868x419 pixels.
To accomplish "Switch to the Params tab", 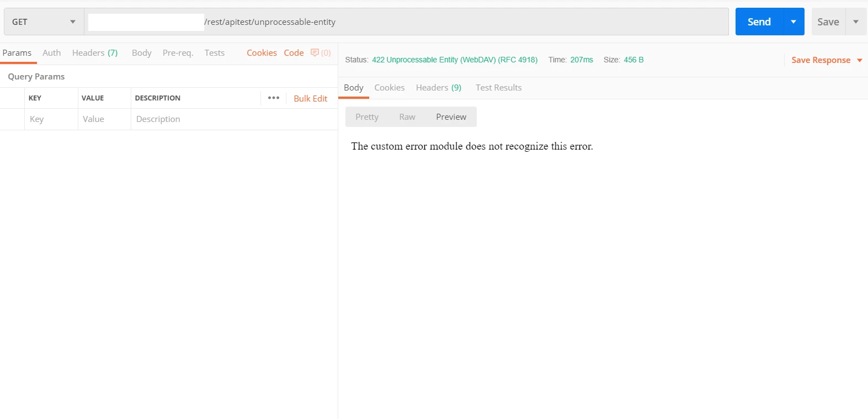I will 17,53.
